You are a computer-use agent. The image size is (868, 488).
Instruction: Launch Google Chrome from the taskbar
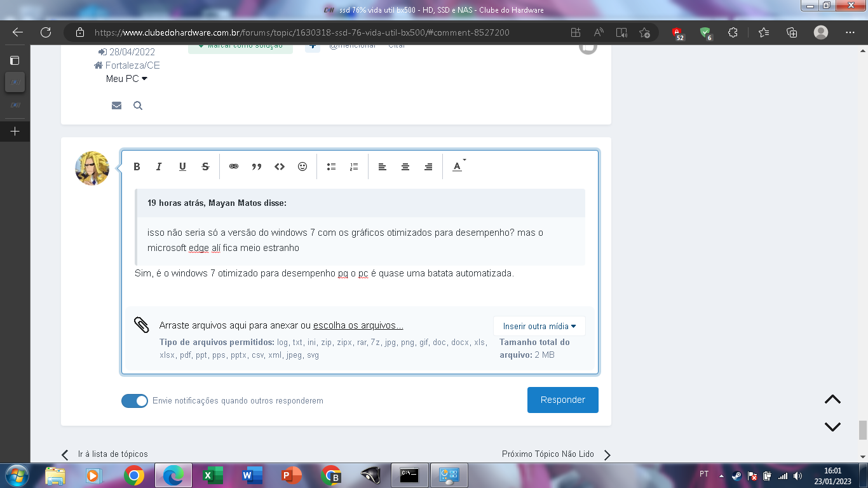pyautogui.click(x=133, y=475)
